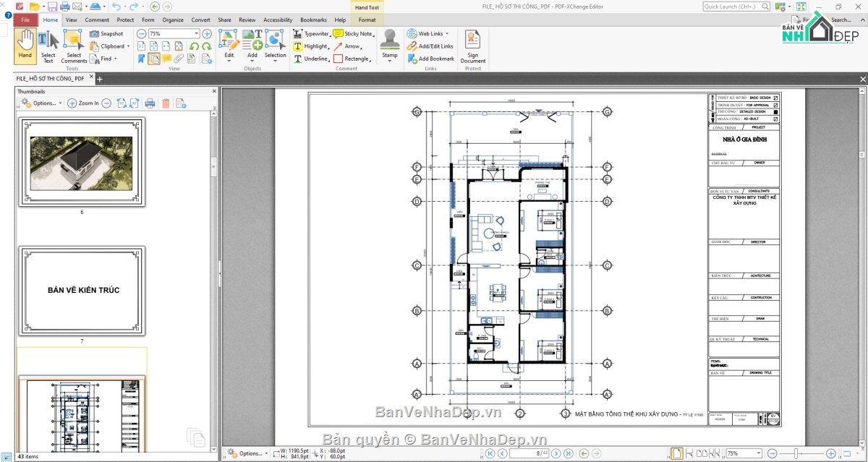Screen dimensions: 868x462
Task: Take a Snapshot of the page
Action: [x=106, y=33]
